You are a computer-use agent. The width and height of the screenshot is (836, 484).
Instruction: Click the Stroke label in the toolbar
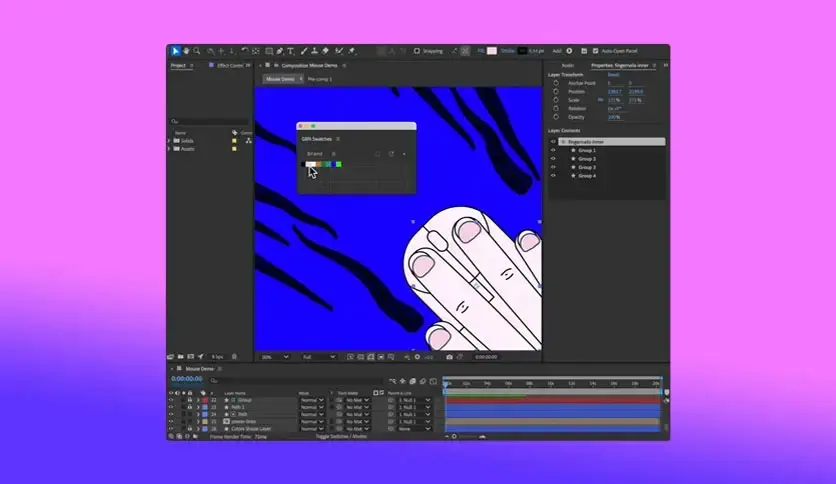[x=508, y=51]
